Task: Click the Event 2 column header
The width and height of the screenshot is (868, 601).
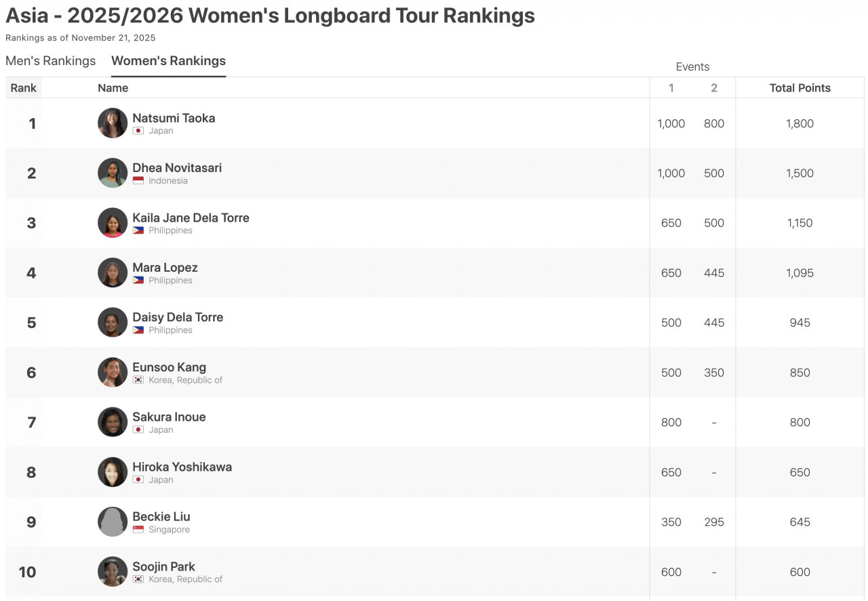Action: click(x=714, y=88)
